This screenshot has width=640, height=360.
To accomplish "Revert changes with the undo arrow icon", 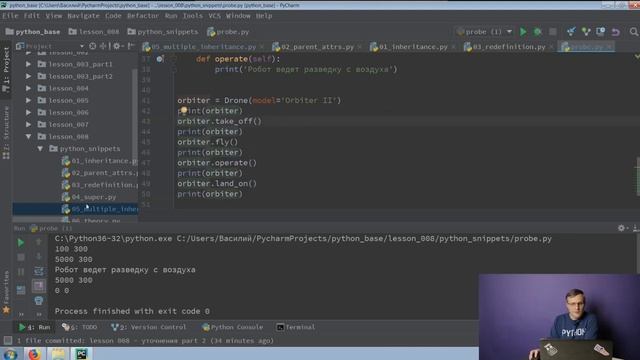I will [x=616, y=32].
